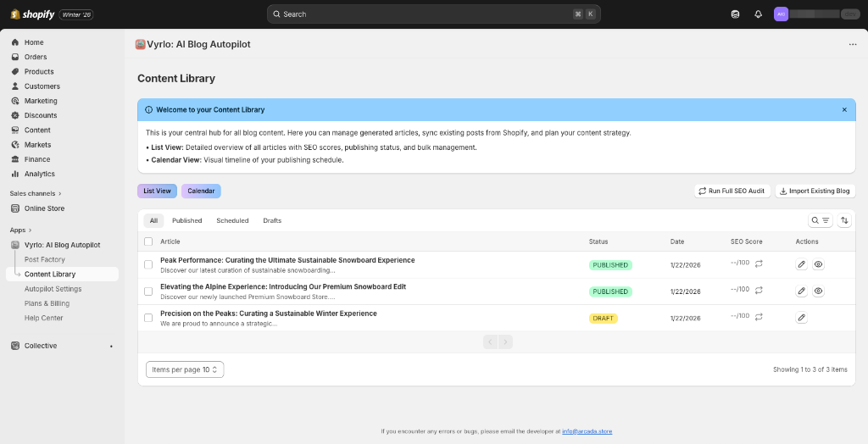Viewport: 868px width, 444px height.
Task: Click the Shopify search field
Action: [x=433, y=14]
